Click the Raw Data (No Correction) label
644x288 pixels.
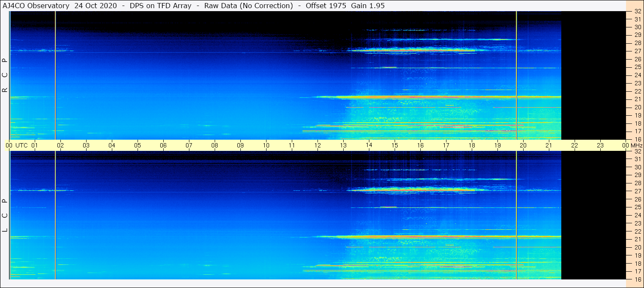tap(249, 6)
